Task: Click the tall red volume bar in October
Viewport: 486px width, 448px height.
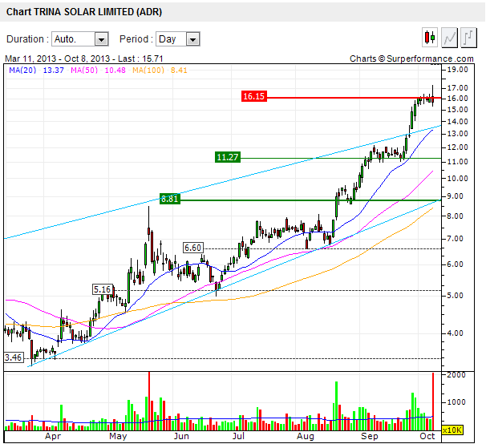Action: coord(433,402)
